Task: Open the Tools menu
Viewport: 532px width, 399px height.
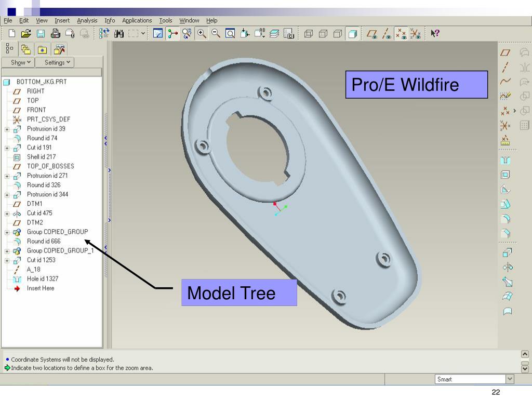Action: click(x=166, y=20)
